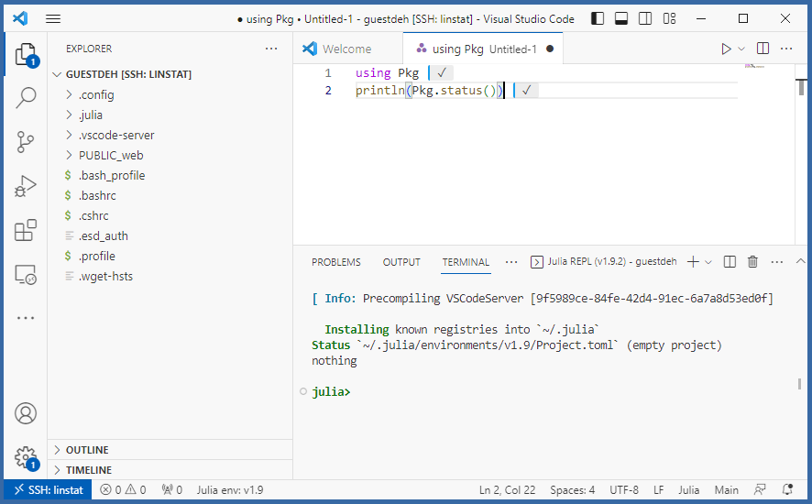Click the SSH: linstat remote indicator
812x504 pixels.
coord(48,490)
